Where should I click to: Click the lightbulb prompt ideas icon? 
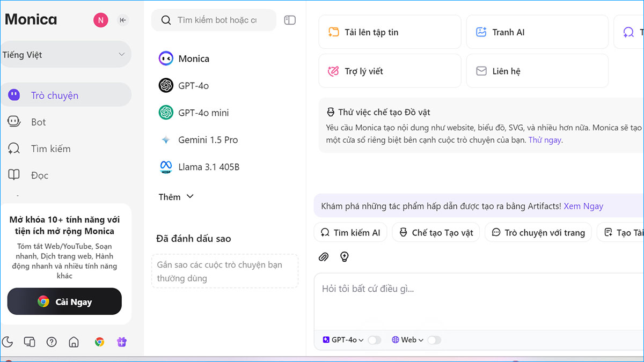point(345,257)
